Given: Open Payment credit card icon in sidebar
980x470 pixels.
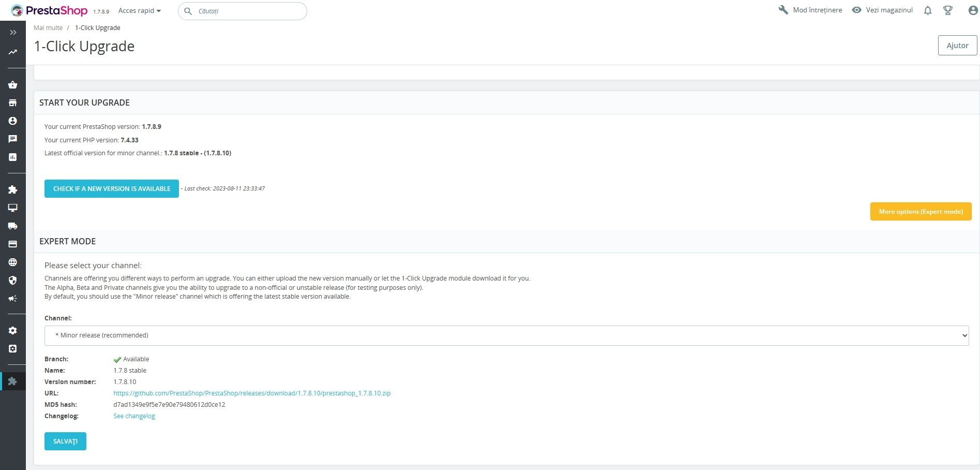Looking at the screenshot, I should pos(13,244).
